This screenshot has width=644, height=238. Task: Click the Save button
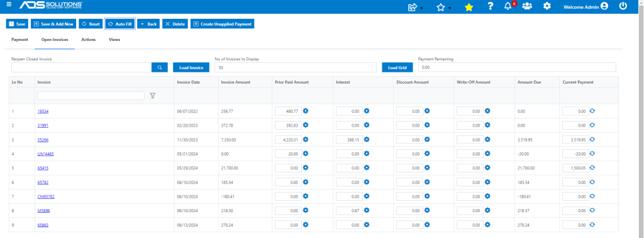[17, 24]
